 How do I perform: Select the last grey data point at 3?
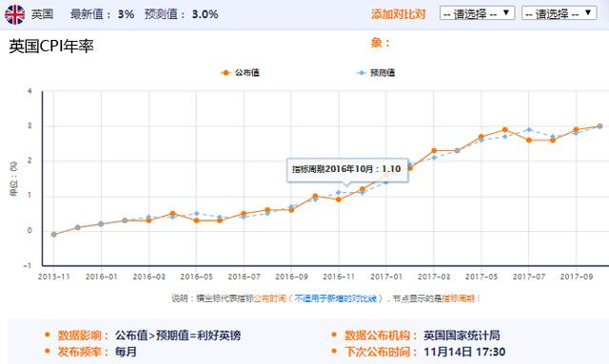(x=599, y=126)
